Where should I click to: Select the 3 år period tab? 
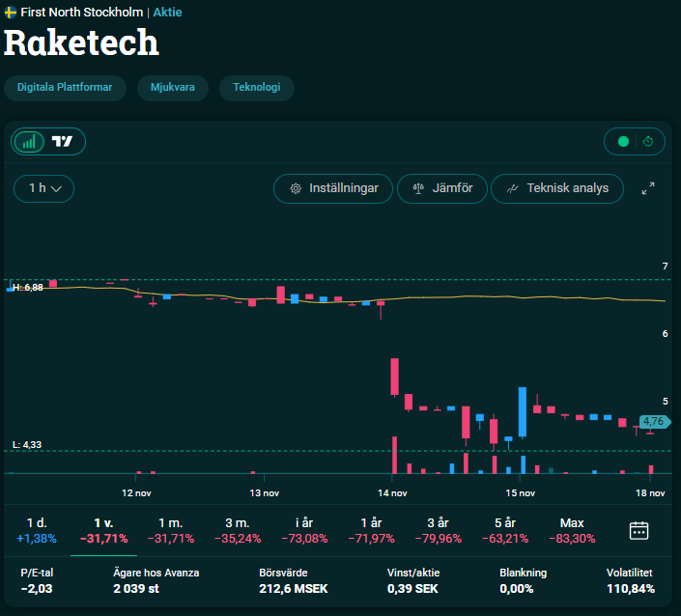click(x=439, y=530)
